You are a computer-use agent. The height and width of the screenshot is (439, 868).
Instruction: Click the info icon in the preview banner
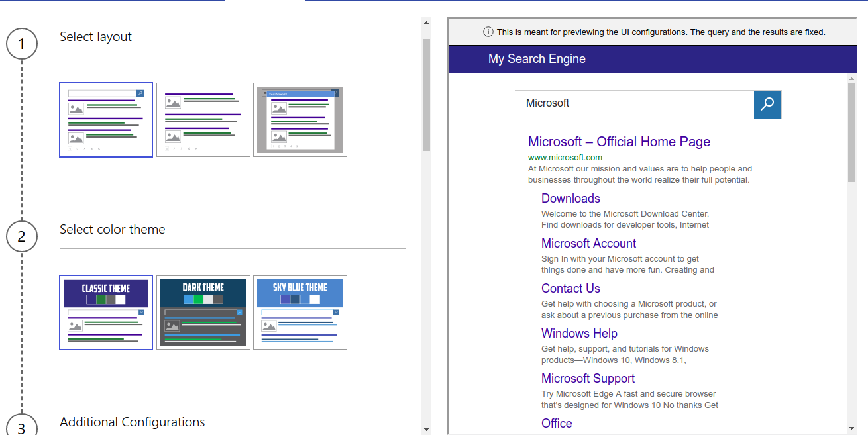coord(490,31)
